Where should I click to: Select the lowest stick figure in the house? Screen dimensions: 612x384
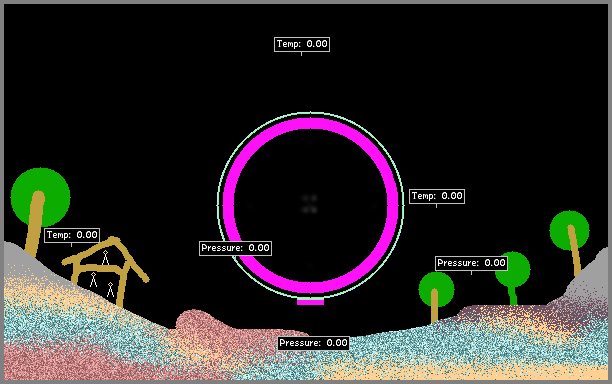tap(110, 290)
